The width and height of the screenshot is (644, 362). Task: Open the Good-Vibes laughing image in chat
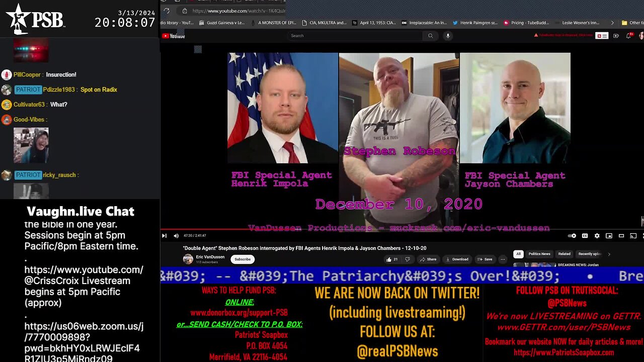pos(31,145)
